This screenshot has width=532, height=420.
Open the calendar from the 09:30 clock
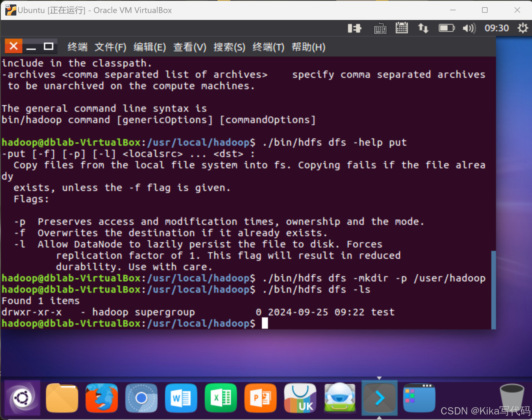click(x=496, y=28)
